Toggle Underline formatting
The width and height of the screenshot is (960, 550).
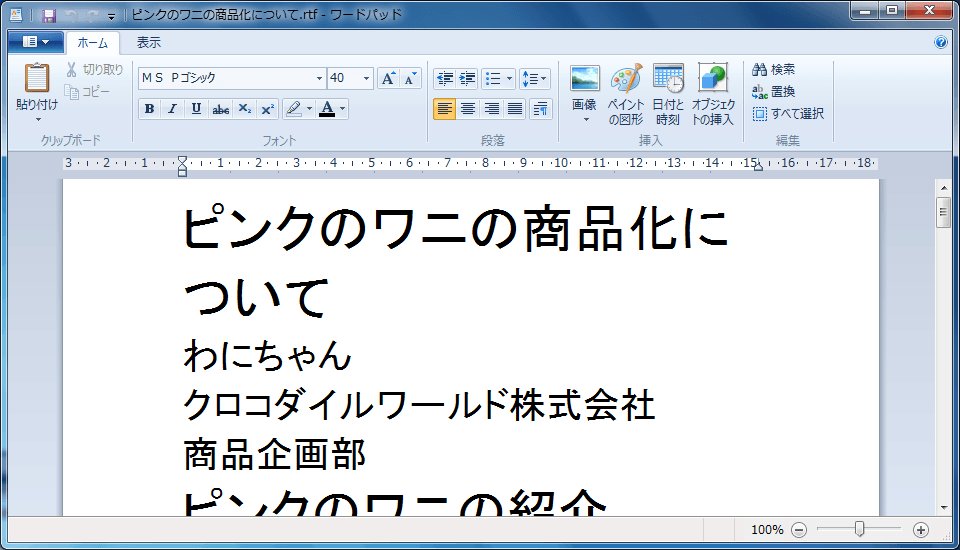pyautogui.click(x=196, y=109)
